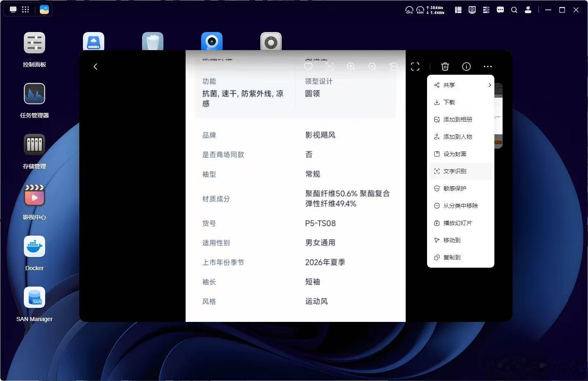
Task: Click the globe monitor icon in top bar
Action: click(472, 10)
